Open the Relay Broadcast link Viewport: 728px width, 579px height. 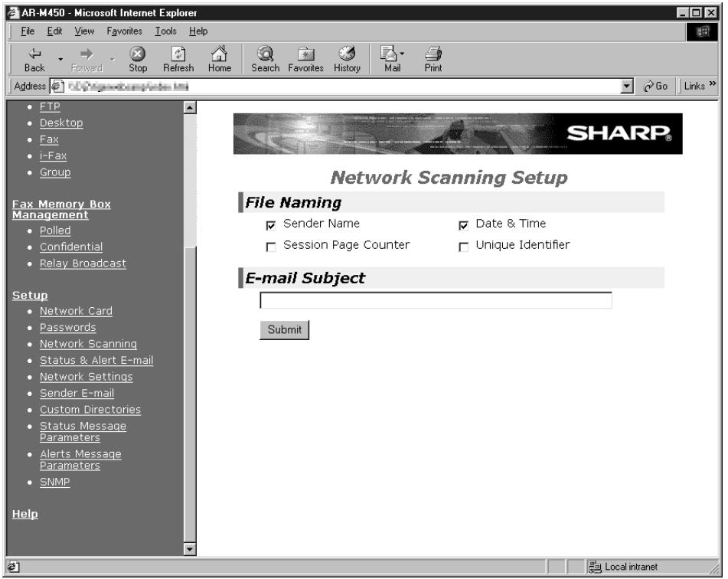[x=83, y=263]
